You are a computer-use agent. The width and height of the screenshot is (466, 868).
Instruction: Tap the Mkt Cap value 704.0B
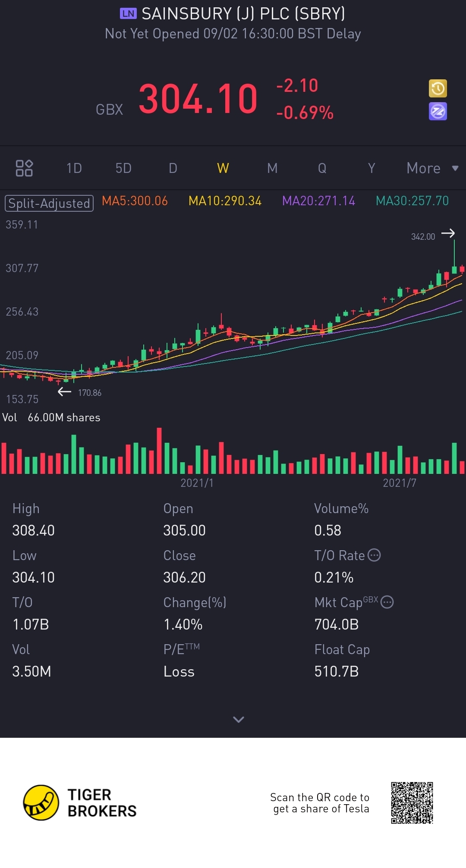(x=337, y=624)
